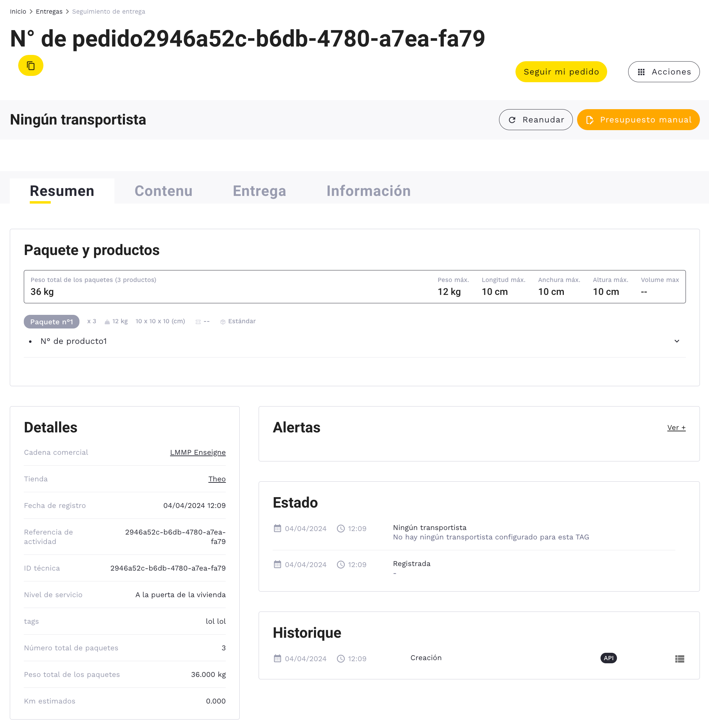The height and width of the screenshot is (728, 709).
Task: Click the yellow copy order number icon
Action: tap(30, 66)
